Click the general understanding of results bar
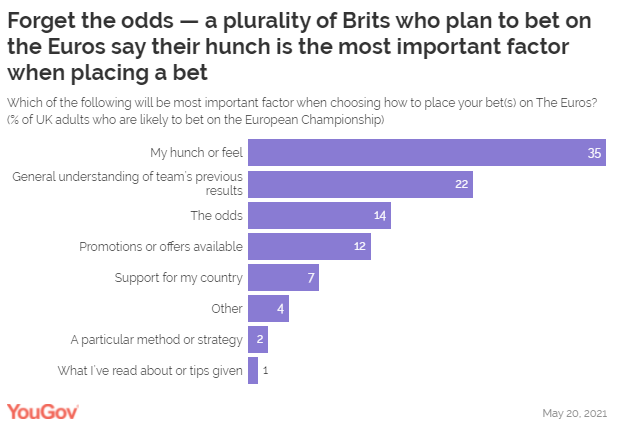The width and height of the screenshot is (622, 436). 359,184
